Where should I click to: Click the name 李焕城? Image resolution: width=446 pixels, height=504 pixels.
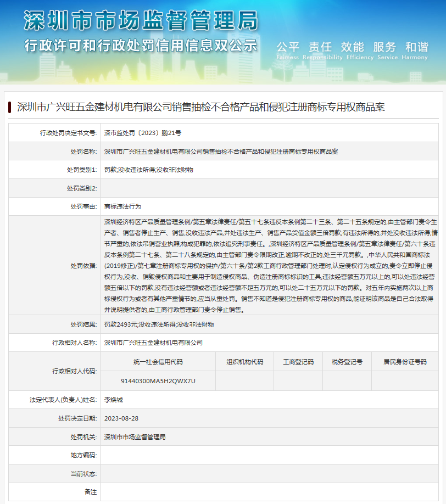[114, 400]
